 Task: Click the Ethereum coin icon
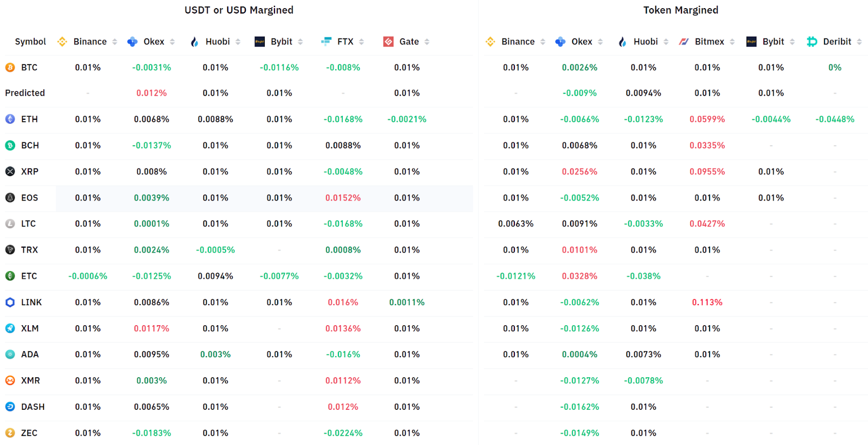[10, 119]
